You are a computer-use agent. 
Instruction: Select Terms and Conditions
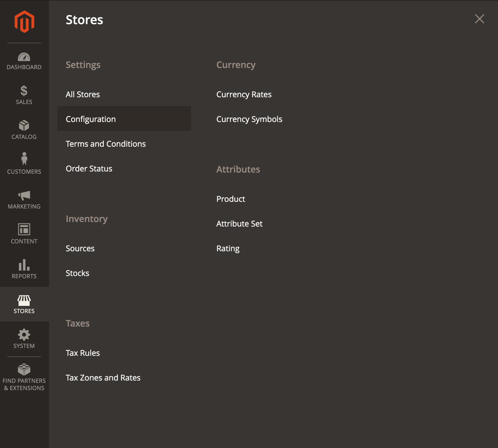[x=106, y=144]
